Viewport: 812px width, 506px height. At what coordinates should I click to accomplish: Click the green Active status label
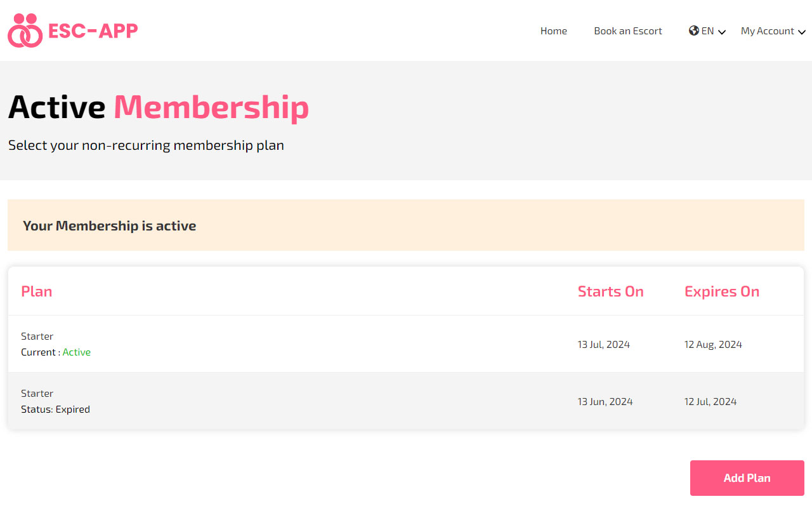(x=77, y=352)
